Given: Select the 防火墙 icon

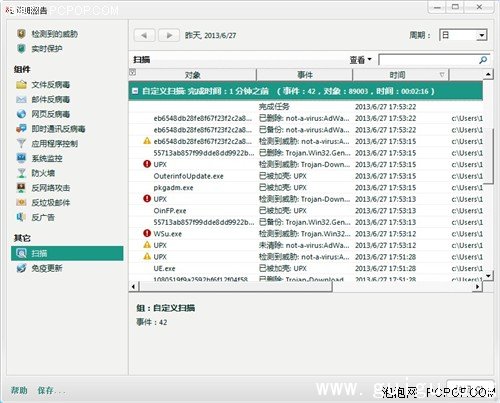Looking at the screenshot, I should (x=21, y=173).
